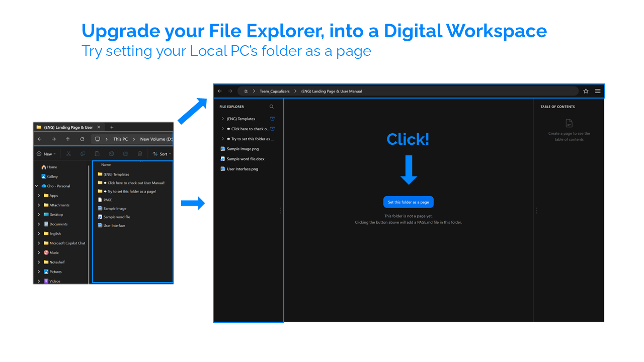Expand the (ENG) Templates folder in the panel

click(x=223, y=119)
